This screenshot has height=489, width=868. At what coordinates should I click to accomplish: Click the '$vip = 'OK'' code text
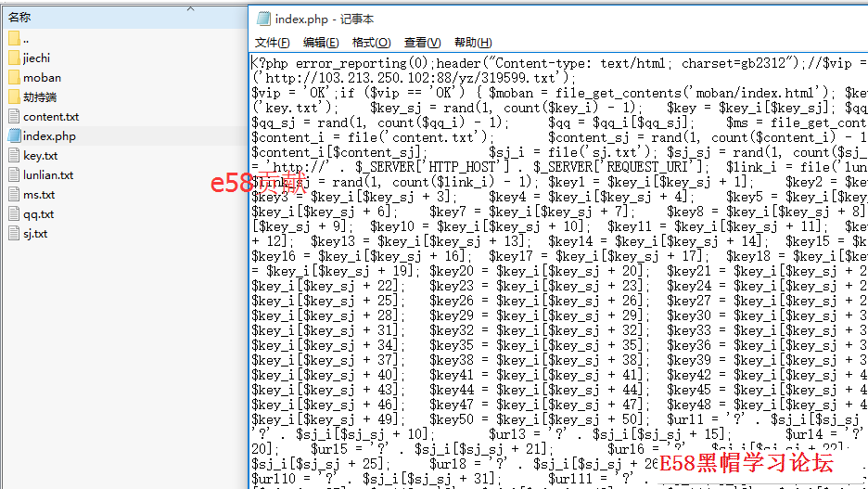click(290, 93)
